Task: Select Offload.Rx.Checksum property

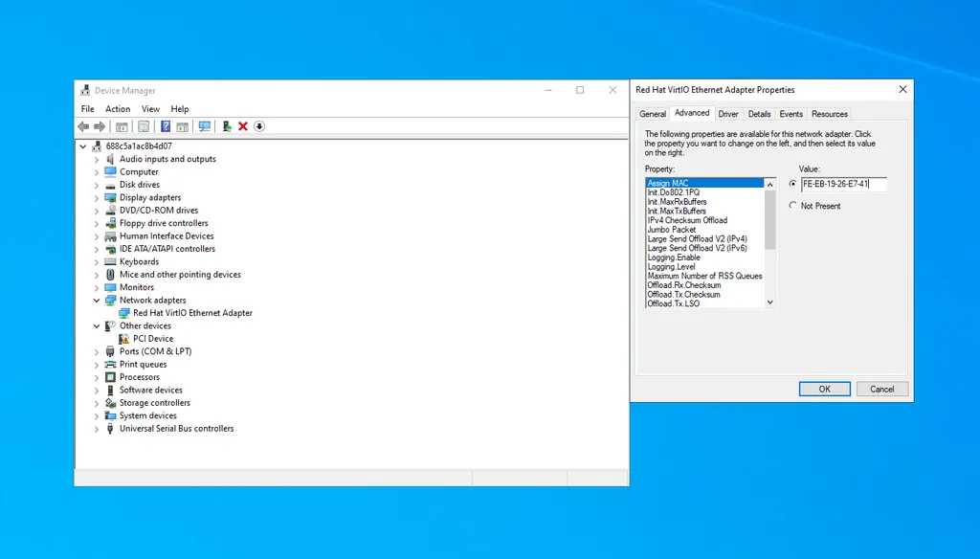Action: (x=684, y=285)
